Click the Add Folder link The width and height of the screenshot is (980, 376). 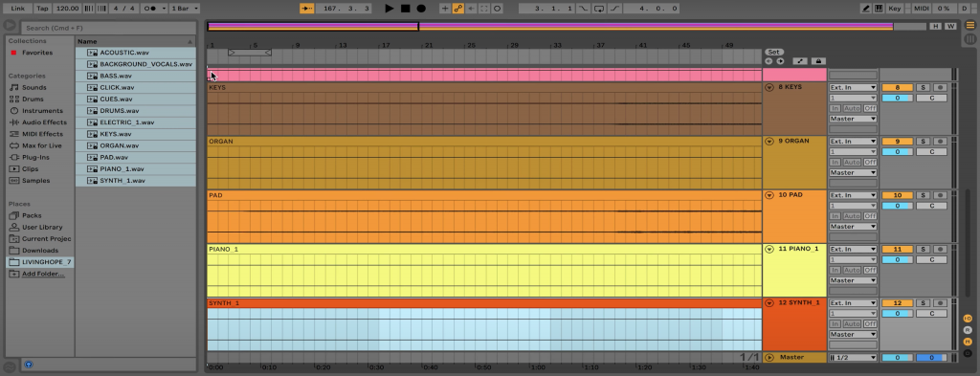(x=42, y=275)
